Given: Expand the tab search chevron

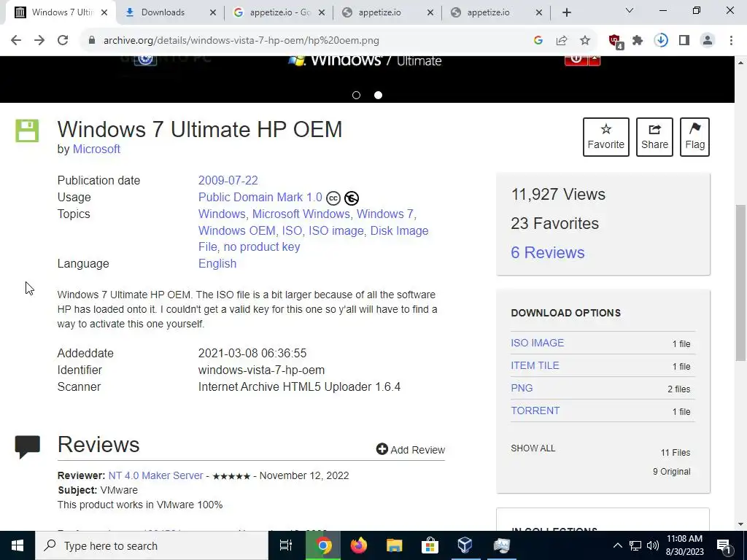Looking at the screenshot, I should [630, 10].
